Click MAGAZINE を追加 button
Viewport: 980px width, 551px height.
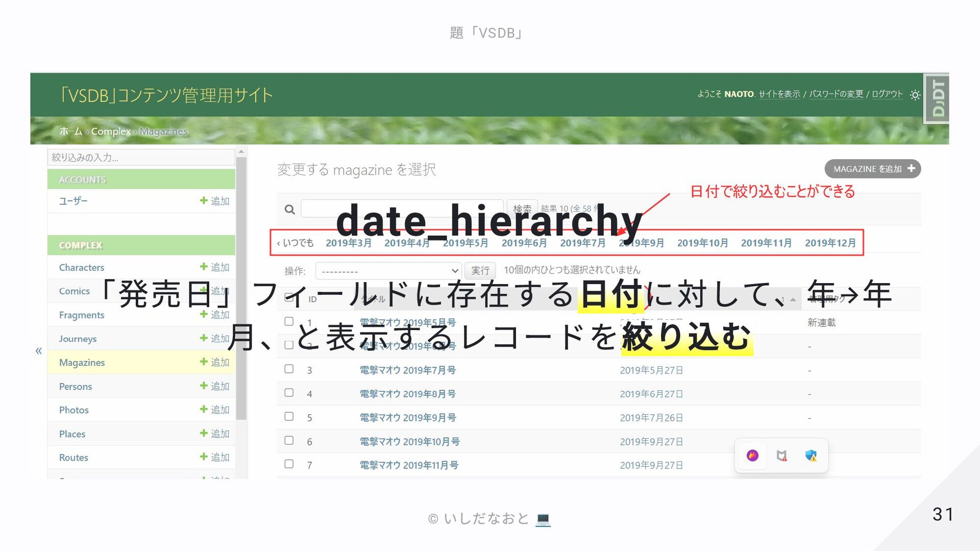tap(872, 169)
